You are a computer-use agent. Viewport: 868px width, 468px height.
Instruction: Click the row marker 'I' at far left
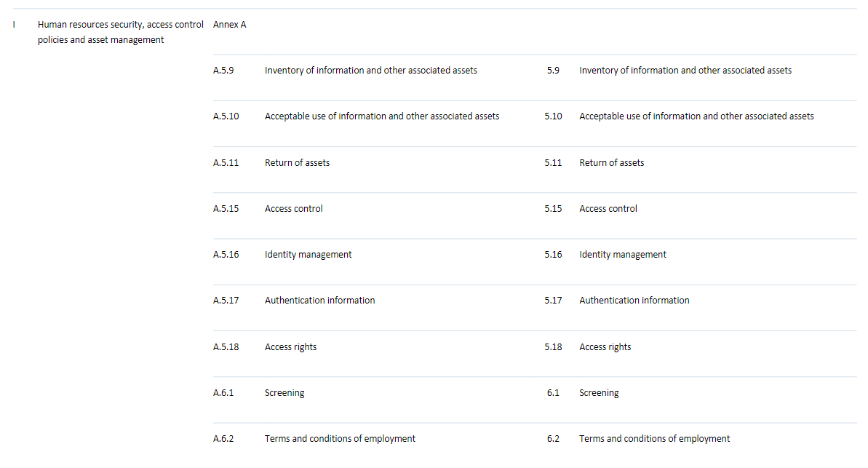[14, 25]
